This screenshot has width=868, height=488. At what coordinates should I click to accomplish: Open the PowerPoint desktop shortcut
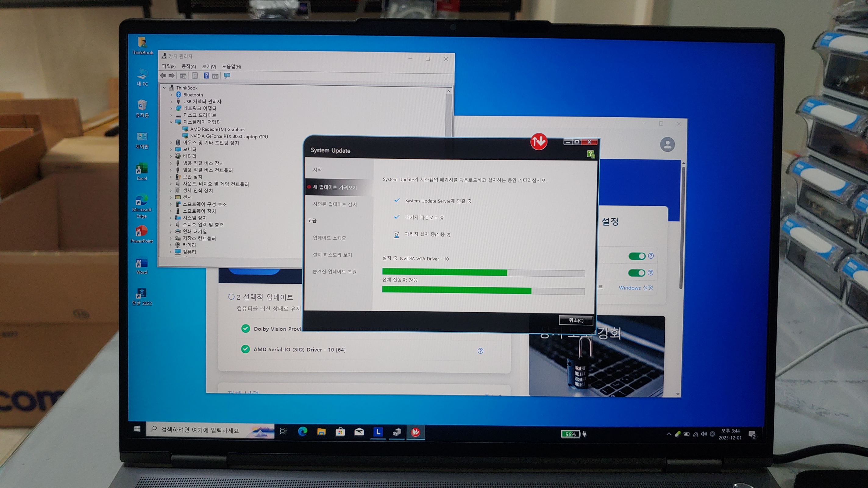tap(141, 234)
